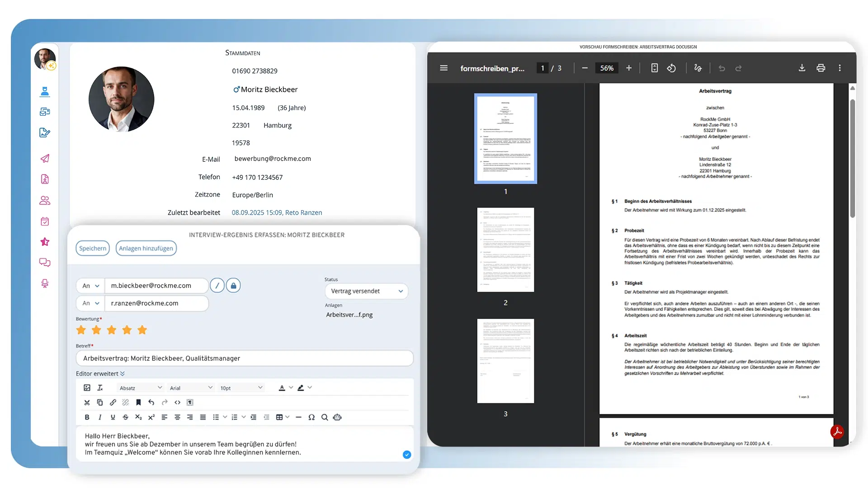Open PDF viewer three-dot more menu
868x488 pixels.
[840, 68]
